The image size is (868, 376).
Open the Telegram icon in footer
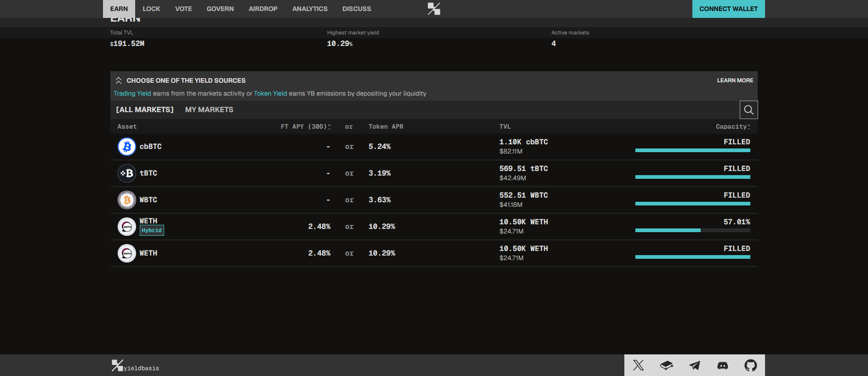pyautogui.click(x=695, y=365)
